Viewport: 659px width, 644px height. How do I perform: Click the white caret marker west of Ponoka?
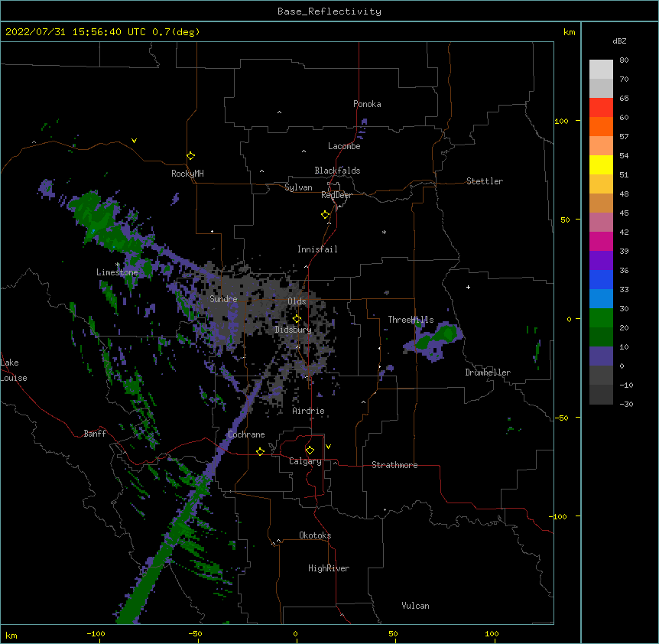279,112
